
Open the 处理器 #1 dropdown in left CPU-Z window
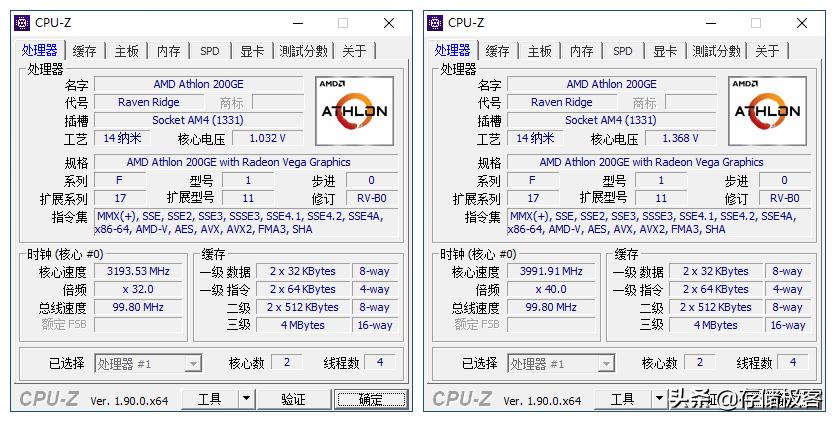(x=148, y=364)
